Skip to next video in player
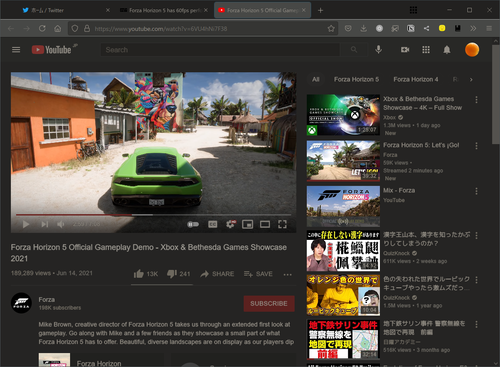The height and width of the screenshot is (367, 500). [45, 224]
